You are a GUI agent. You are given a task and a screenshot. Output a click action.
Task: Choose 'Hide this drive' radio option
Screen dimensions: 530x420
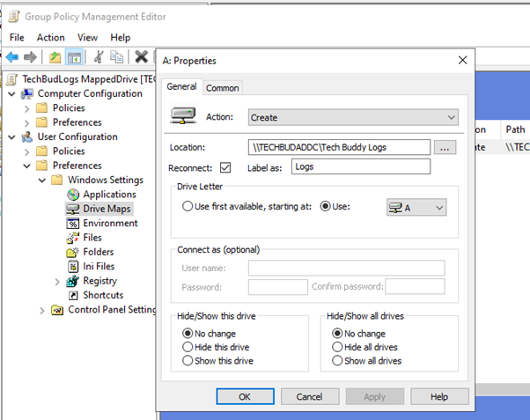pyautogui.click(x=188, y=348)
